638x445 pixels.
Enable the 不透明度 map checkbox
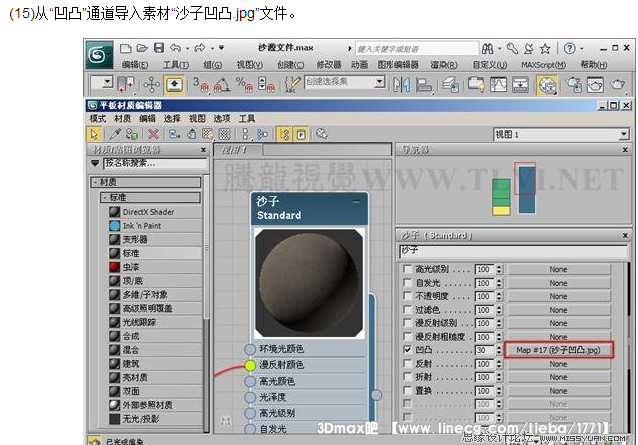click(407, 296)
